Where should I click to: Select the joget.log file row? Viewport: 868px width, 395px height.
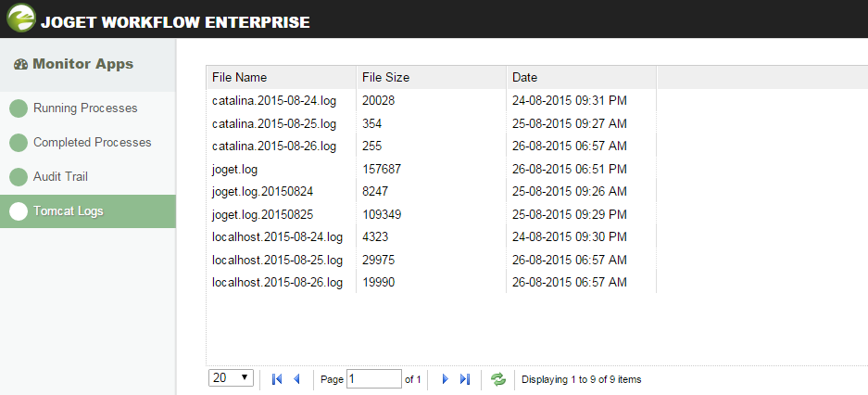(x=235, y=169)
